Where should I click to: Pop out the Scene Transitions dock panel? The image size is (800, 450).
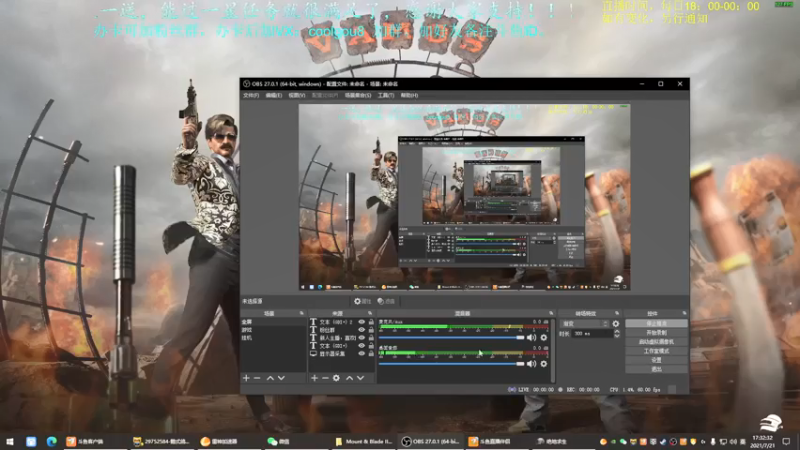tap(617, 313)
